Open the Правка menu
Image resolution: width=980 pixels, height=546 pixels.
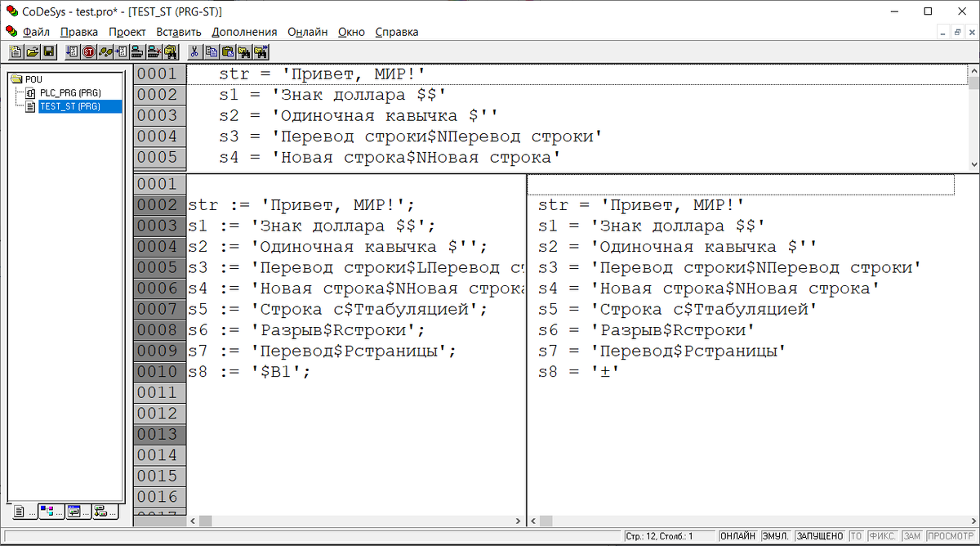tap(79, 32)
